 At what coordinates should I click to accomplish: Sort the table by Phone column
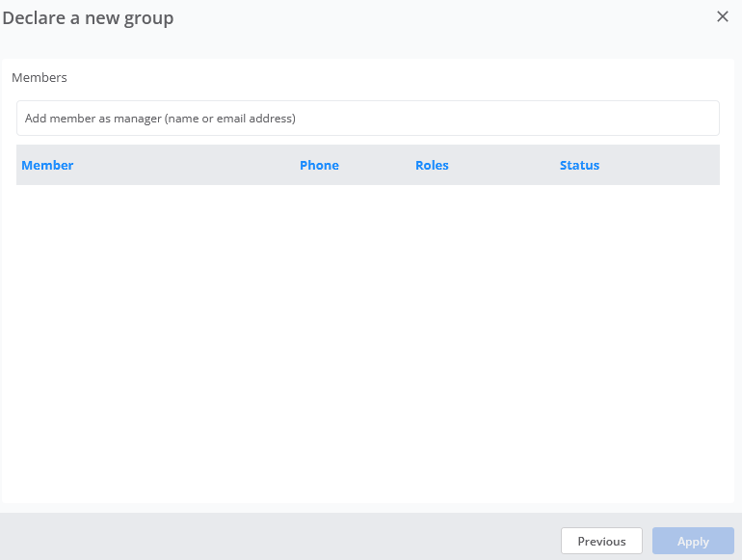tap(319, 165)
